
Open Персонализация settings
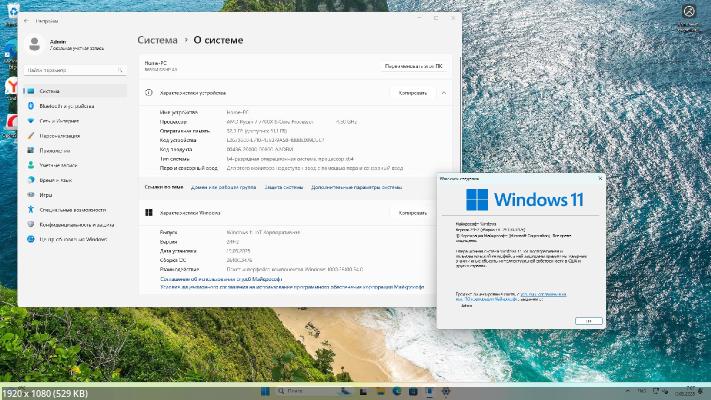[x=75, y=136]
